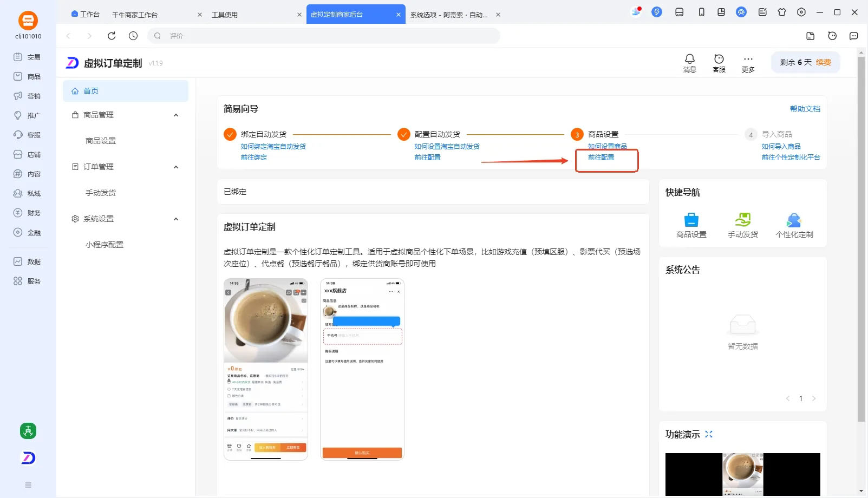This screenshot has height=498, width=868.
Task: Expand the 功能演示 video fullscreen icon
Action: [709, 434]
